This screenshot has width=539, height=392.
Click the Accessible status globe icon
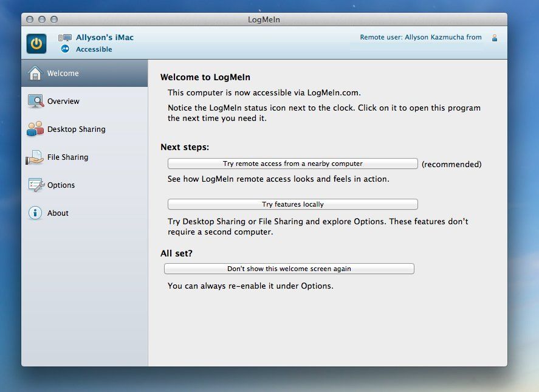(64, 49)
